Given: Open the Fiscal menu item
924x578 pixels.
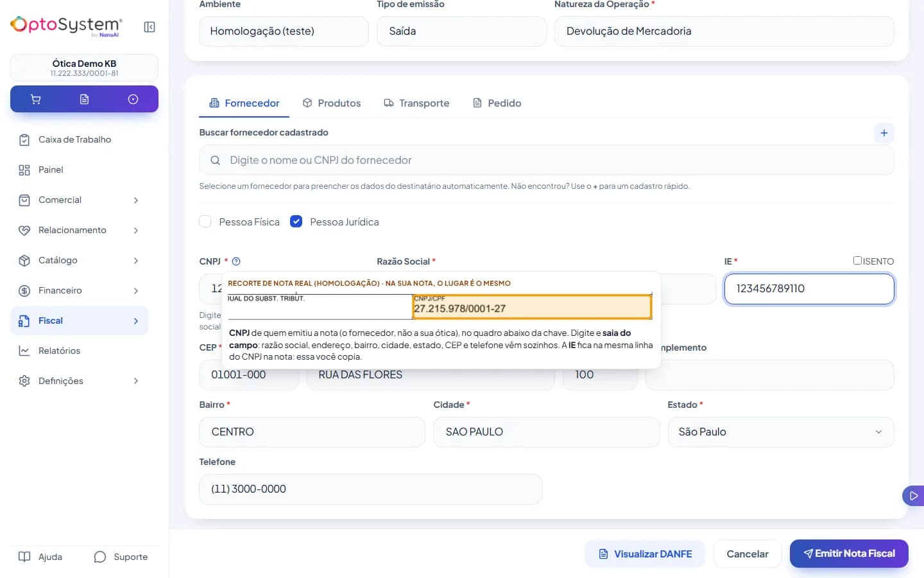Looking at the screenshot, I should tap(80, 321).
